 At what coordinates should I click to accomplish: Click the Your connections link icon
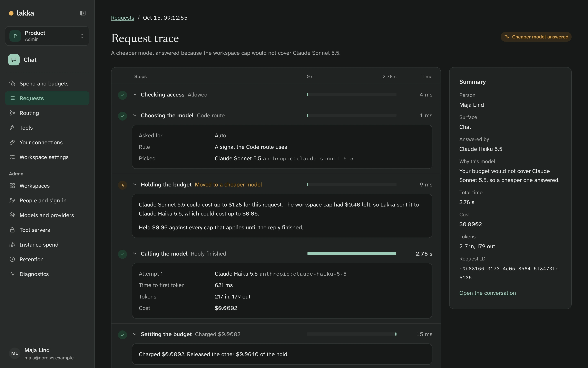tap(12, 142)
